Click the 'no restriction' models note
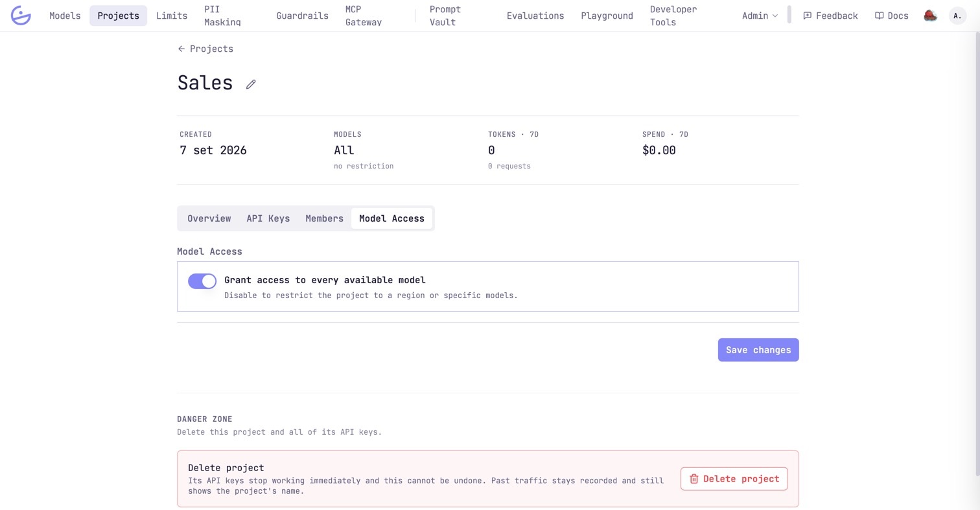This screenshot has width=980, height=510. tap(364, 166)
